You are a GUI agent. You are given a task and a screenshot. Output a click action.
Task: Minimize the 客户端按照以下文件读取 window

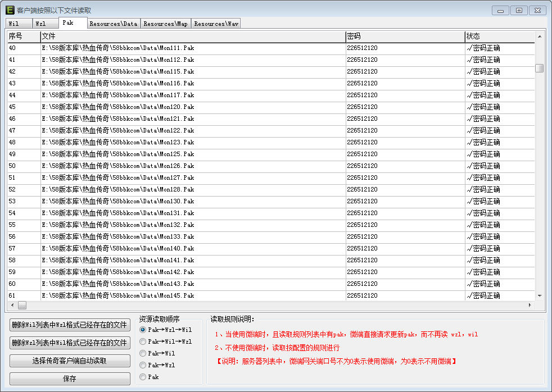click(x=500, y=11)
